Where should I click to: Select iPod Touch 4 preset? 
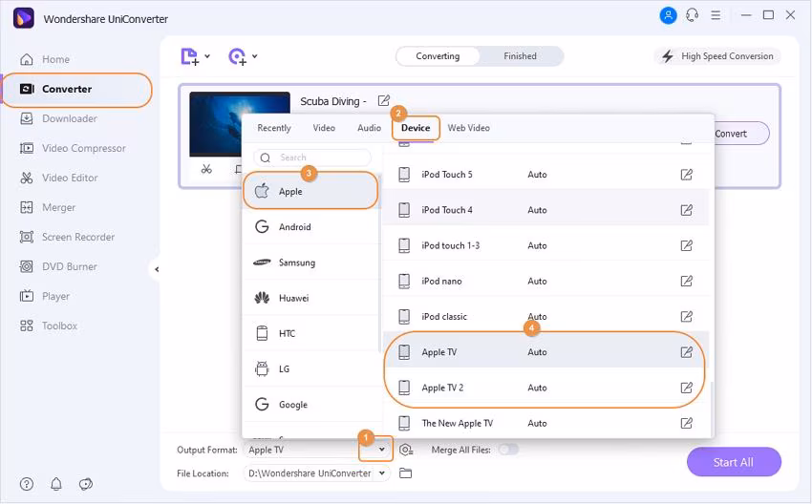[545, 210]
